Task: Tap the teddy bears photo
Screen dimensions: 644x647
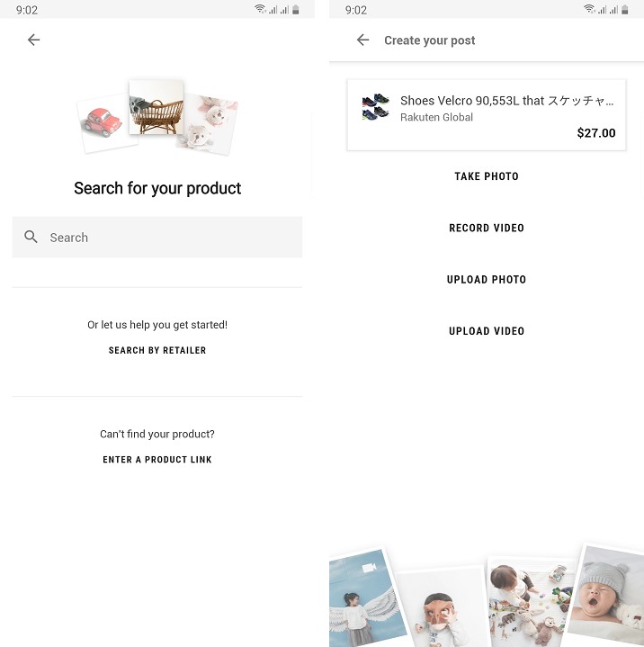Action: [x=208, y=124]
